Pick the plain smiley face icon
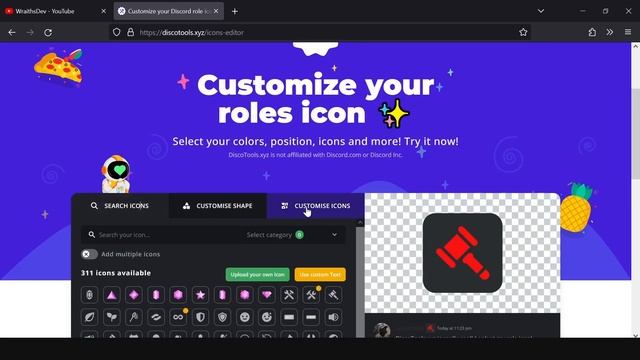 (x=244, y=317)
